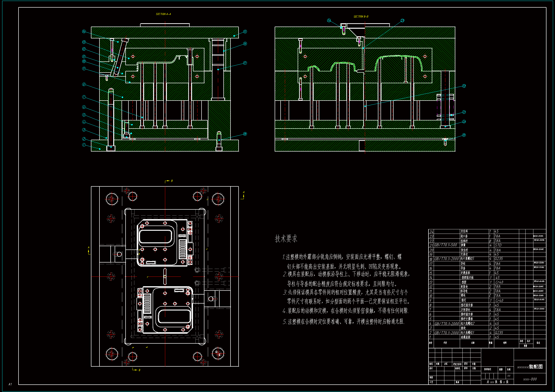
Task: Select the SECTION A-A view title
Action: tap(163, 14)
